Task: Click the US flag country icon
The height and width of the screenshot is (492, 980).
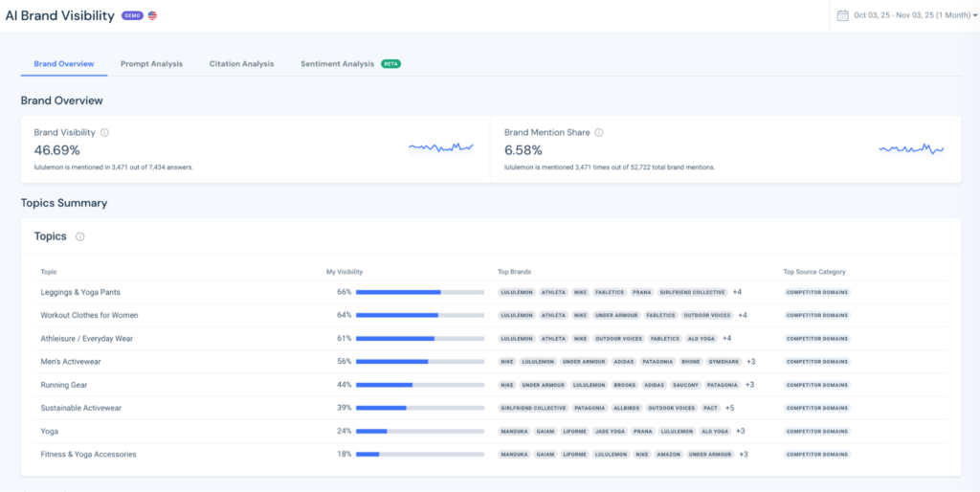Action: (x=152, y=16)
